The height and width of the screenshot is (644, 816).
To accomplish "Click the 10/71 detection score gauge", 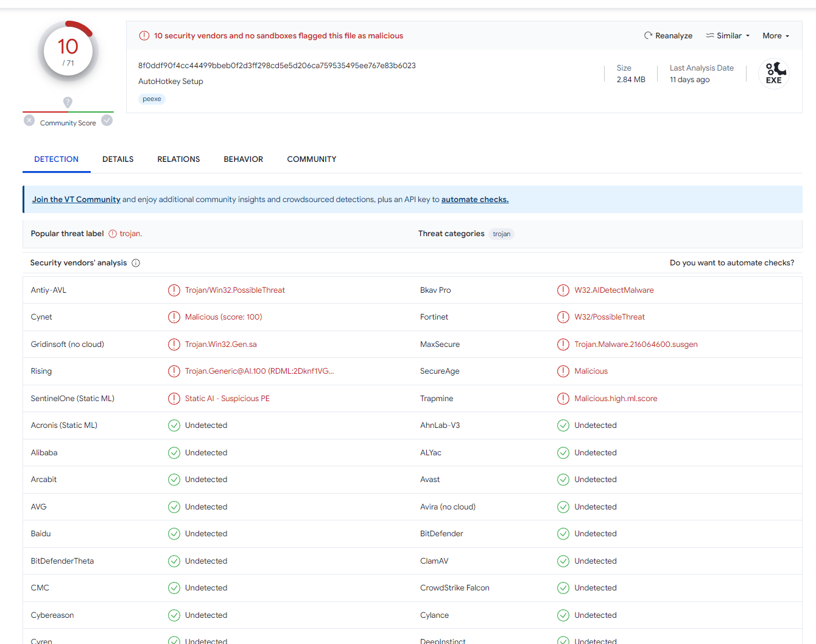I will pos(68,51).
